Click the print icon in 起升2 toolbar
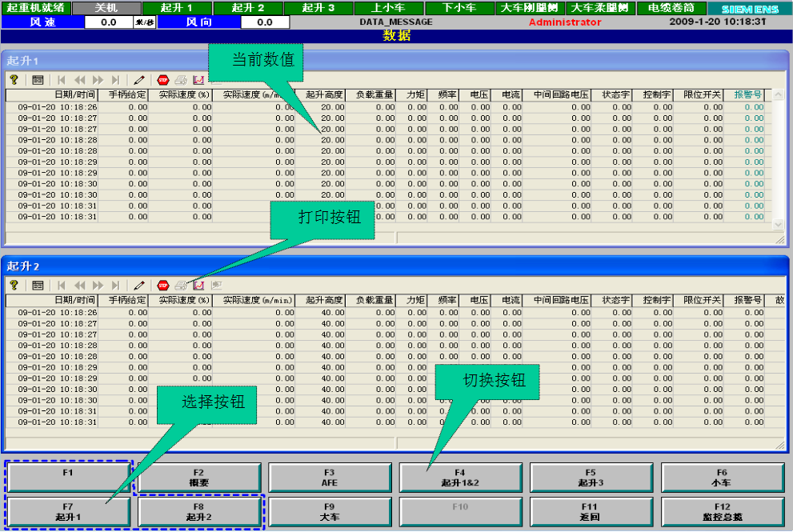The width and height of the screenshot is (793, 532). [x=182, y=285]
